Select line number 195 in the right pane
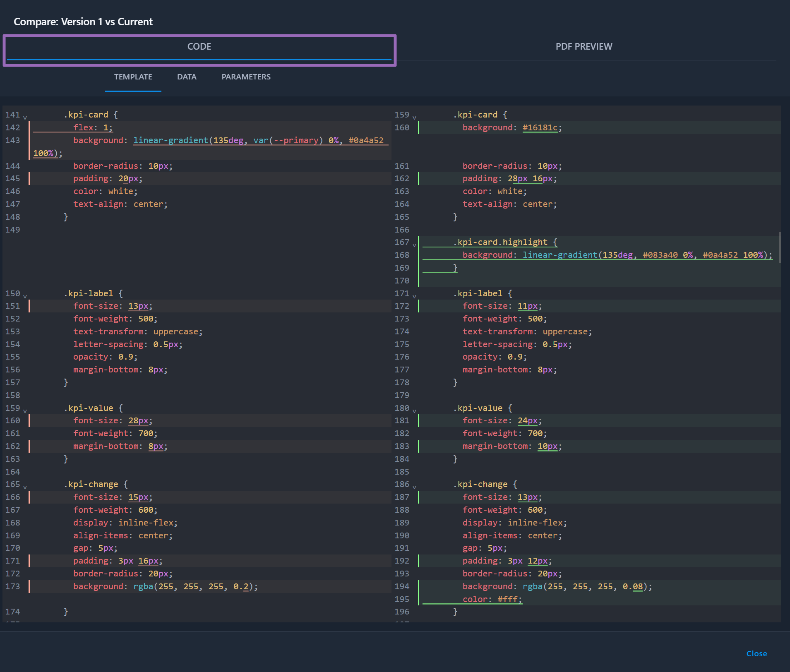 click(403, 599)
